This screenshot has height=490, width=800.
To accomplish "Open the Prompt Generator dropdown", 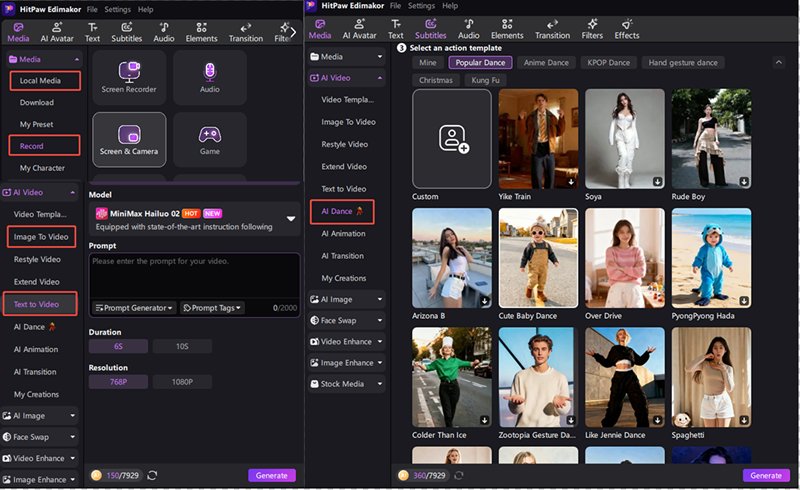I will [135, 308].
